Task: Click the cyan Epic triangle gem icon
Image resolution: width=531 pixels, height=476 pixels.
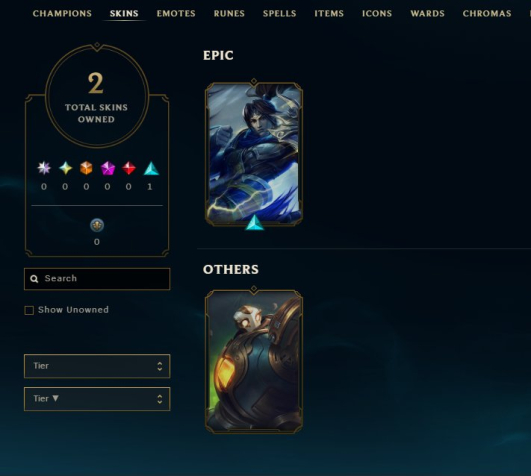Action: [151, 168]
